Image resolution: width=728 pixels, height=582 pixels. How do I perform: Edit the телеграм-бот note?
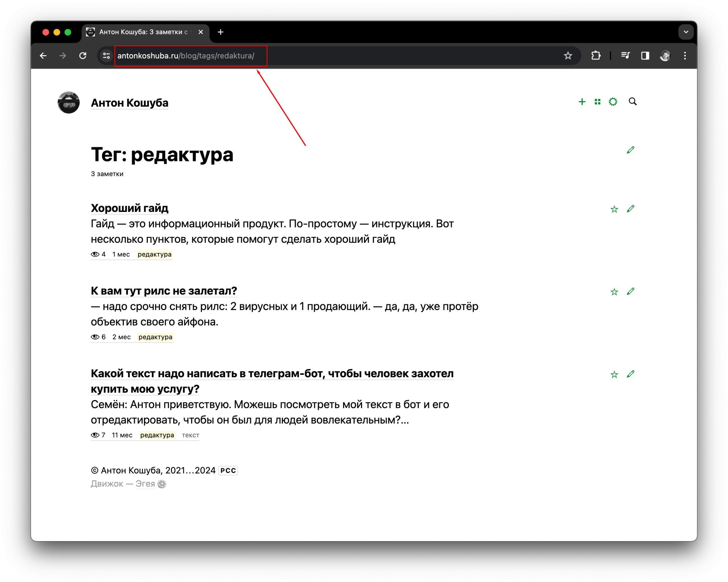[x=630, y=374]
